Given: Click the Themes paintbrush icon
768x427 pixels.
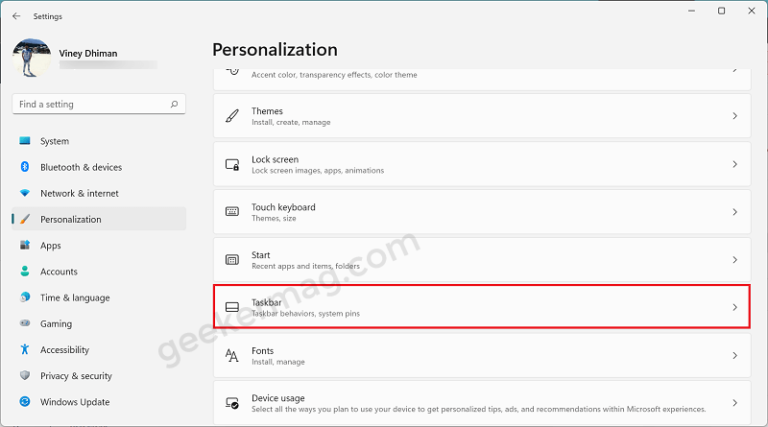Looking at the screenshot, I should pyautogui.click(x=232, y=116).
